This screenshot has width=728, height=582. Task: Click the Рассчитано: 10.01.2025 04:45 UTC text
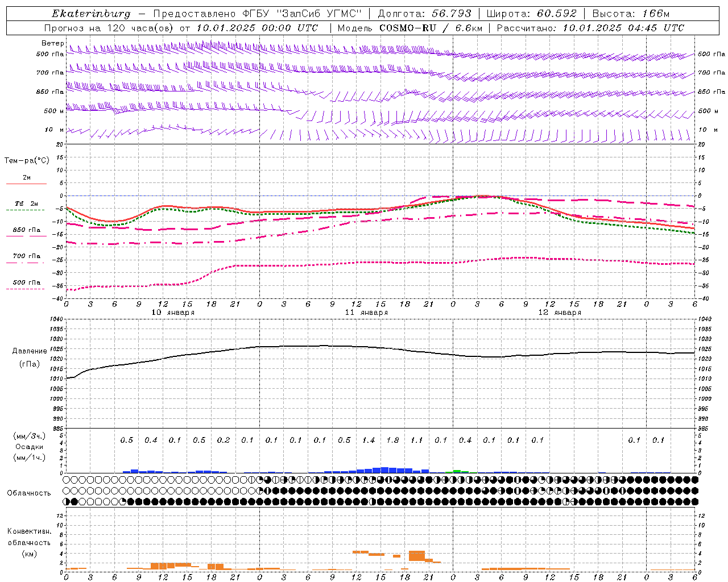coord(590,28)
